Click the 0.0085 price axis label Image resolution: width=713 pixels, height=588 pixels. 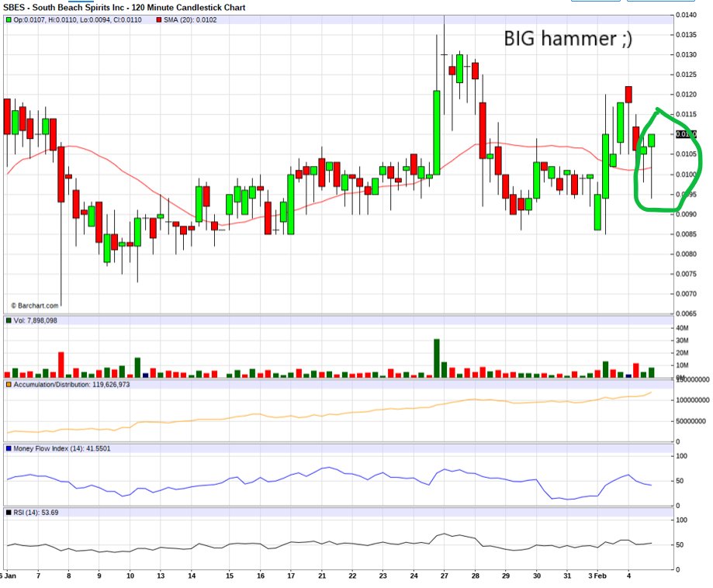pos(686,234)
